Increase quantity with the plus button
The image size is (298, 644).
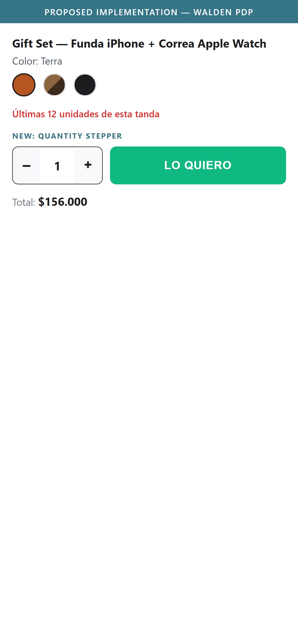pyautogui.click(x=88, y=165)
